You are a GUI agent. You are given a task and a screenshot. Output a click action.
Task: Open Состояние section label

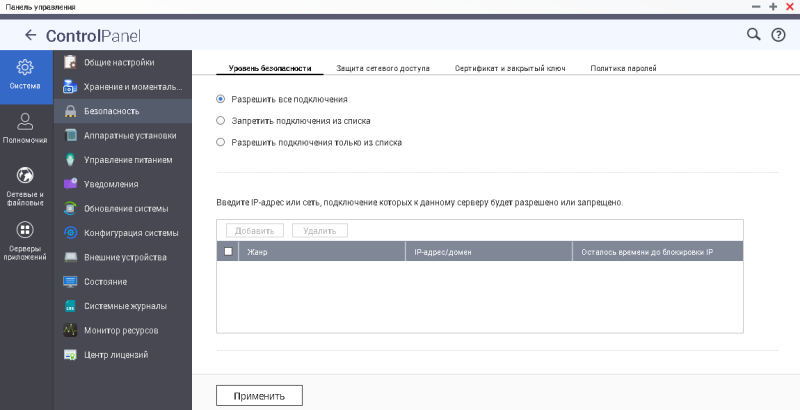[x=106, y=281]
